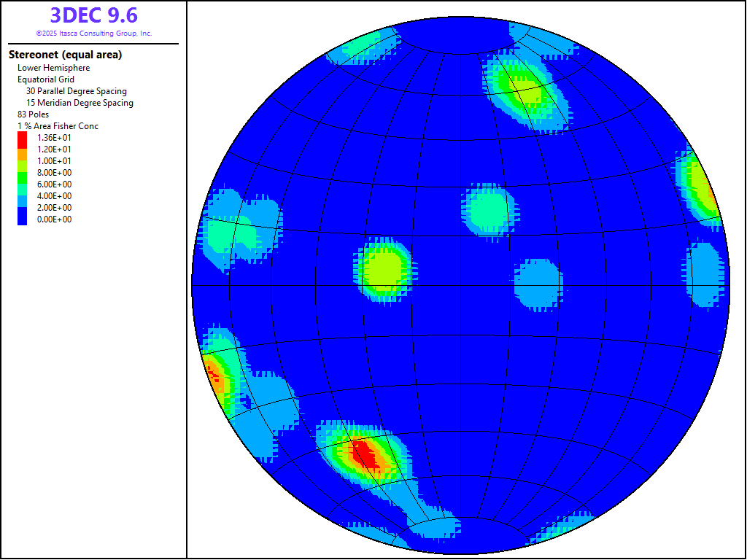The height and width of the screenshot is (560, 747).
Task: Click the cyan-green circular cluster above center right
Action: 488,209
